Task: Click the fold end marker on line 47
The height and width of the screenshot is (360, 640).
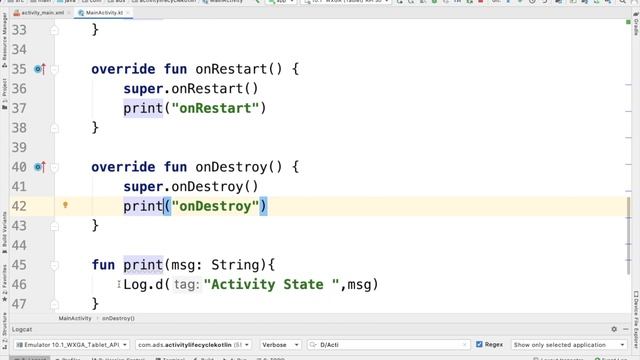Action: pos(54,304)
